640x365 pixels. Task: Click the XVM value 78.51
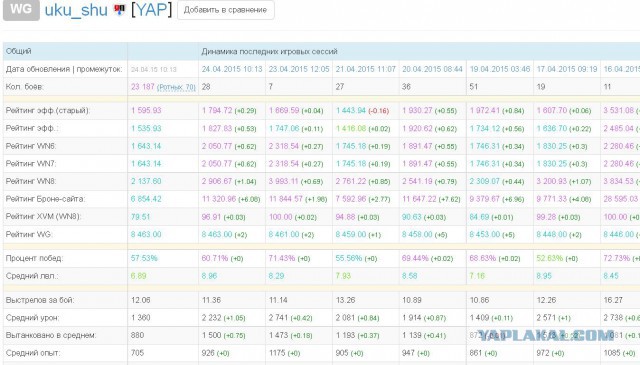(x=140, y=217)
